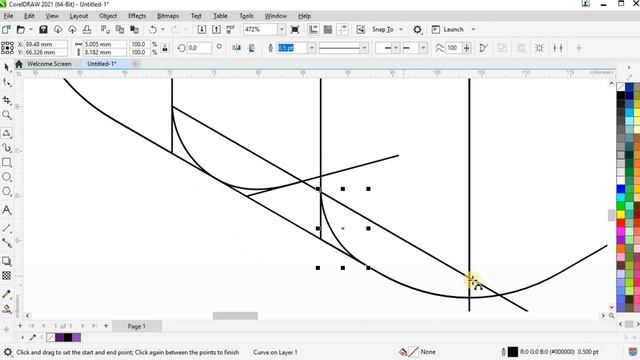The width and height of the screenshot is (640, 360).
Task: Select the Eyedropper tool
Action: [x=7, y=294]
